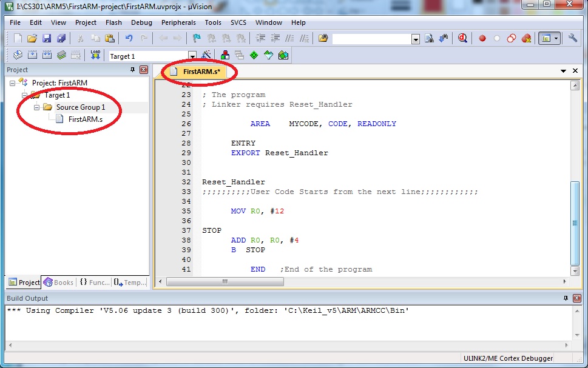
Task: Open the Peripherals menu
Action: (178, 22)
